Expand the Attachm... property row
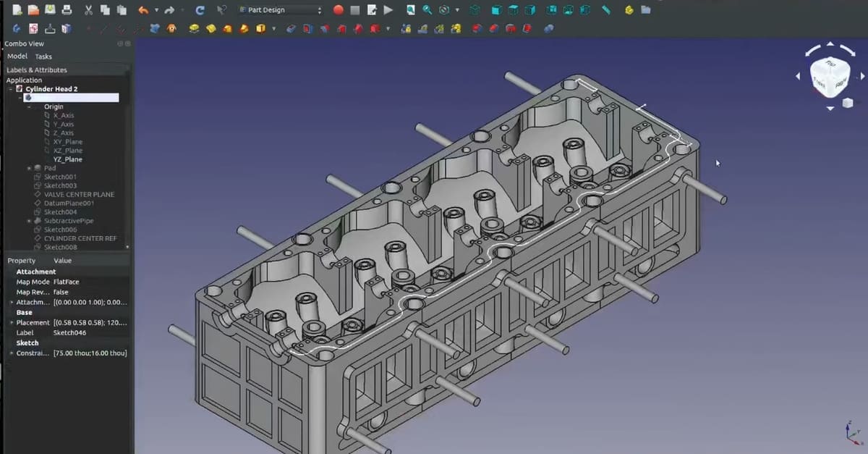 click(11, 302)
